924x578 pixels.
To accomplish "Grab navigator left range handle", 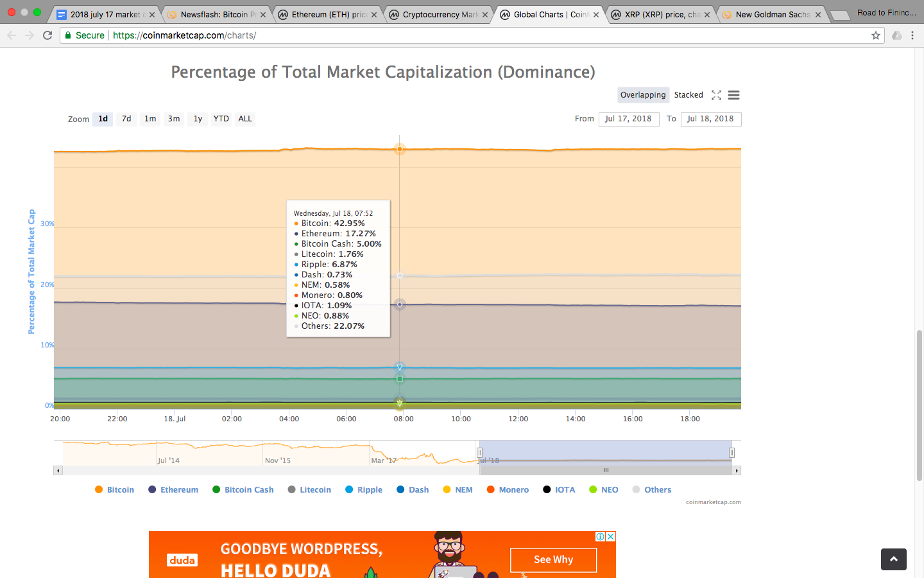I will [x=479, y=453].
